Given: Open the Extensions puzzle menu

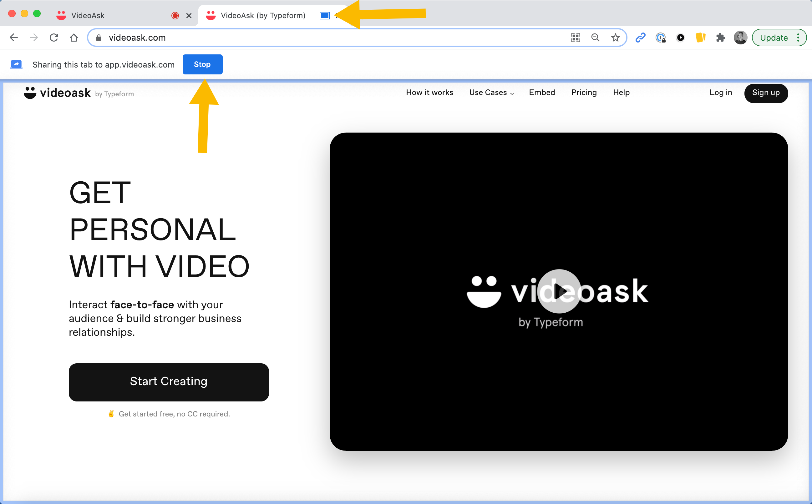Looking at the screenshot, I should 720,38.
